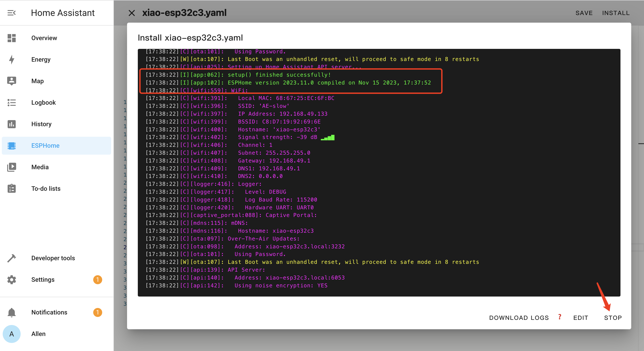Click log line 'setup() finished successfully!'
Viewport: 644px width, 351px height.
(238, 75)
